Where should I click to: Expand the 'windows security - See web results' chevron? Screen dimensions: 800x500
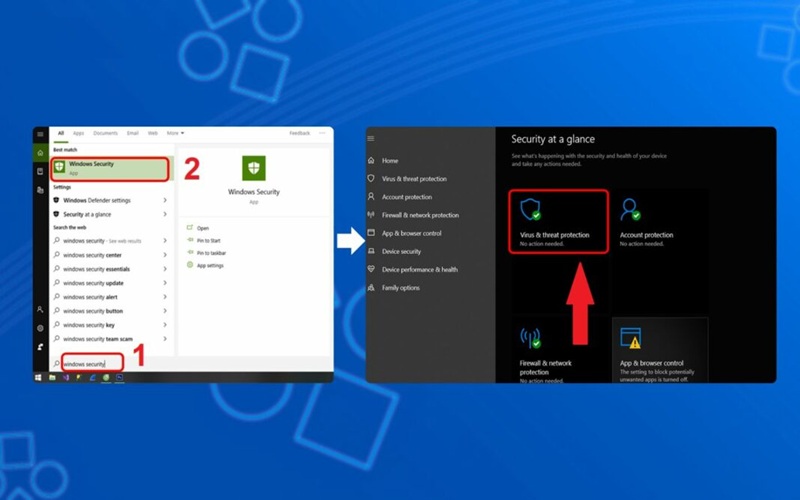165,240
